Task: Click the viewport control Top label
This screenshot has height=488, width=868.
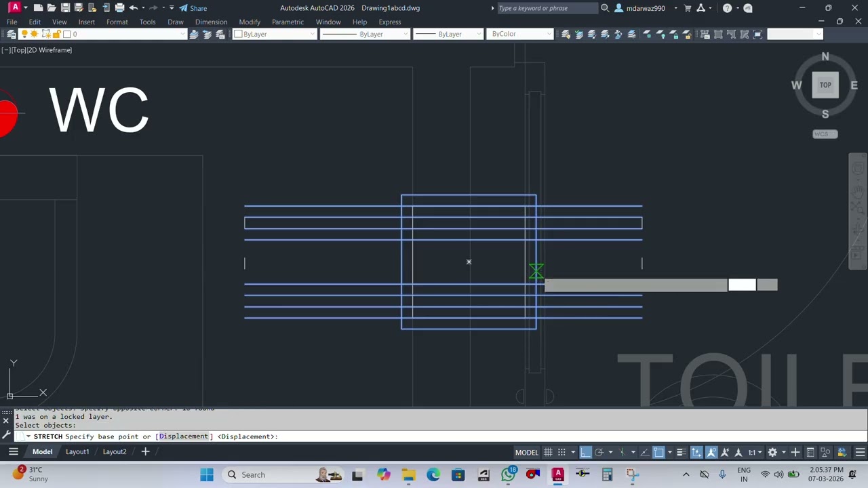Action: (19, 50)
